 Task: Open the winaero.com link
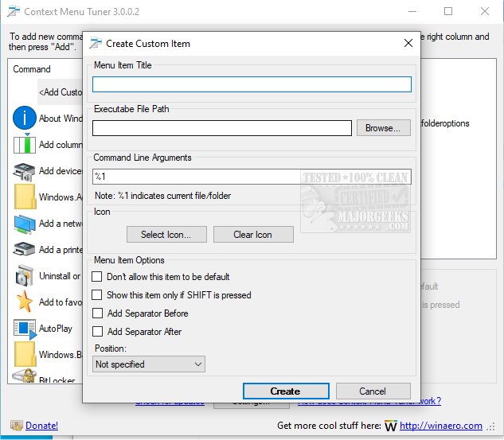(x=440, y=426)
